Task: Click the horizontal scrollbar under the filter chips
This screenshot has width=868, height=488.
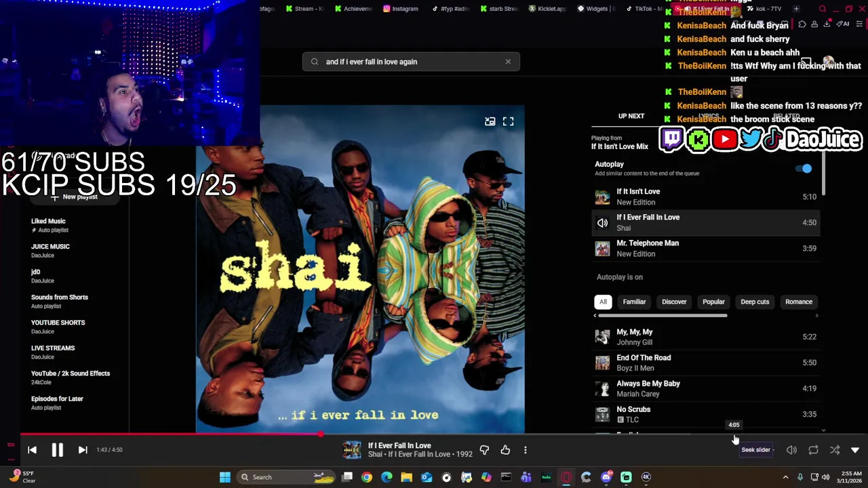Action: click(x=663, y=316)
